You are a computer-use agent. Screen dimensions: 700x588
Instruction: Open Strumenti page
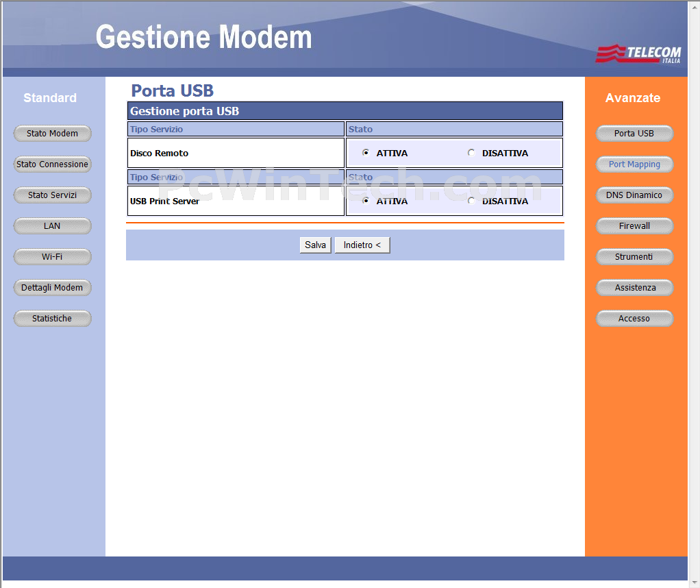pyautogui.click(x=634, y=256)
